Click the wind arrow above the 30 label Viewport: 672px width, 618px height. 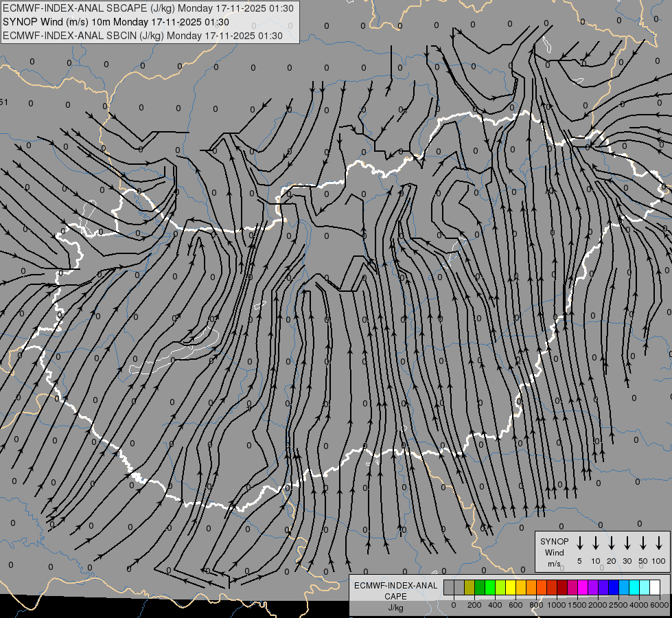627,542
